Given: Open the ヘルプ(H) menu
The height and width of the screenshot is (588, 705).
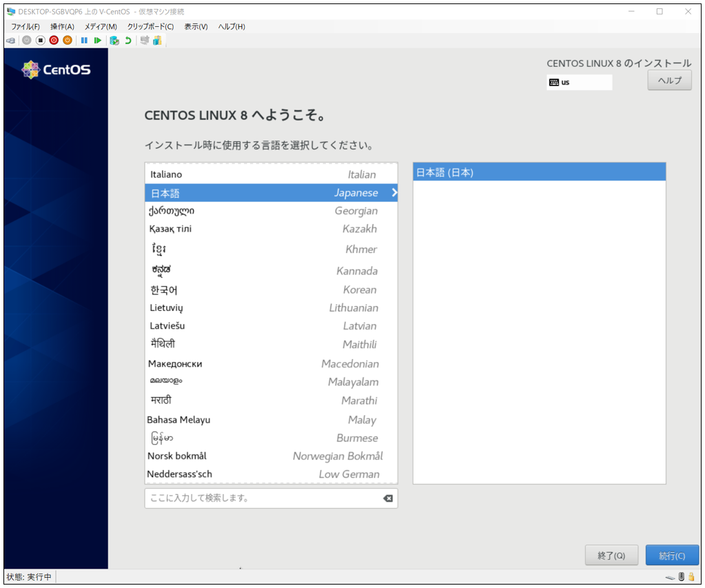Looking at the screenshot, I should pyautogui.click(x=232, y=27).
